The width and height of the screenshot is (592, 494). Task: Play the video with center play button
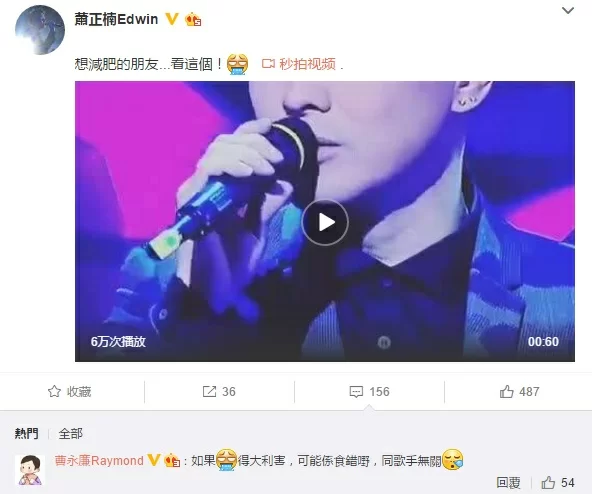325,222
